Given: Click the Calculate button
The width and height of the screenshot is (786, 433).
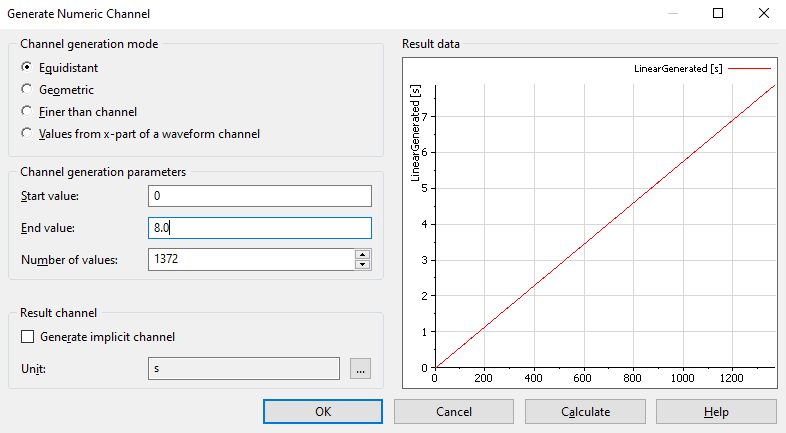Looking at the screenshot, I should 585,411.
